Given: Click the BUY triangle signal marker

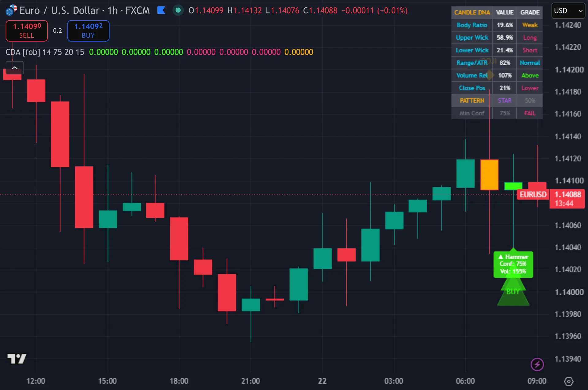Looking at the screenshot, I should coord(513,292).
